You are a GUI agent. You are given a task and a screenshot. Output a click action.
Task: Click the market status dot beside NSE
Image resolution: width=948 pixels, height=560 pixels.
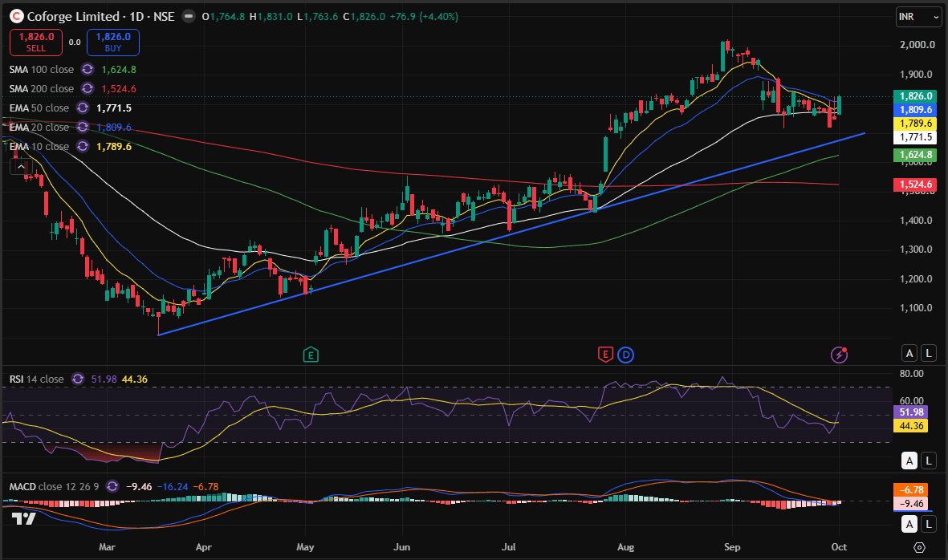pos(189,16)
